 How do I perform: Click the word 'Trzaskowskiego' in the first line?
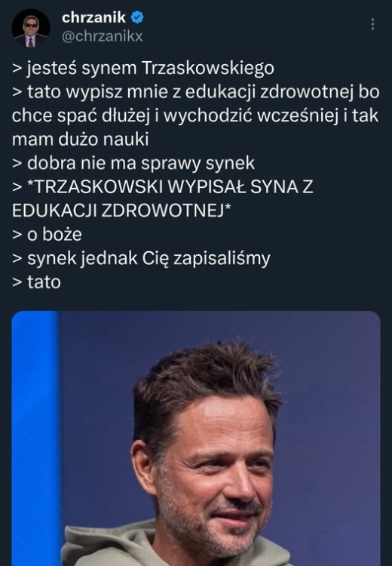(x=208, y=69)
